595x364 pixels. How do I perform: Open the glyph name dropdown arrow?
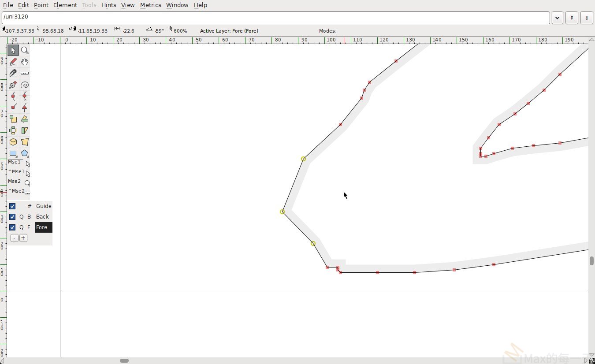click(x=558, y=18)
